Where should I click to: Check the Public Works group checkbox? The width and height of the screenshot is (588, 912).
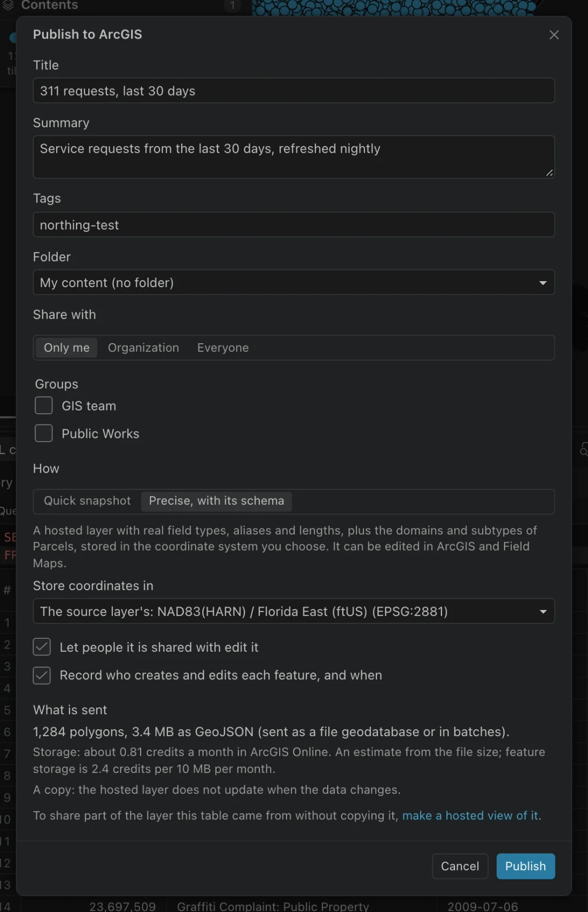click(x=44, y=434)
